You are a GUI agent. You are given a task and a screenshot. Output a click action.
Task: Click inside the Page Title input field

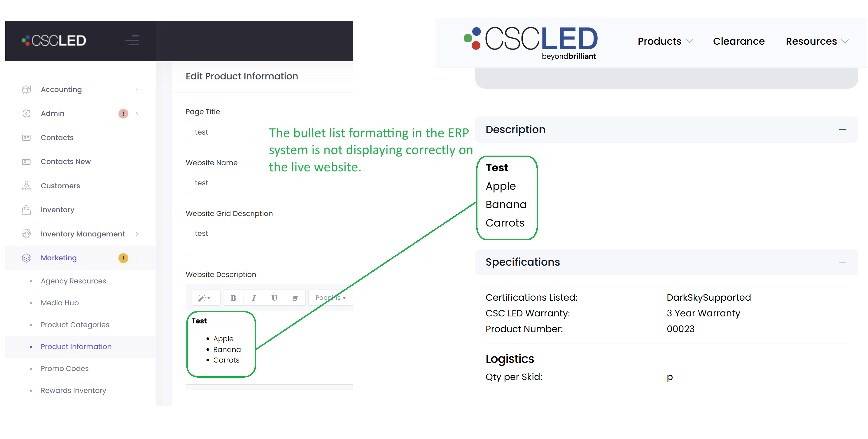(x=269, y=132)
